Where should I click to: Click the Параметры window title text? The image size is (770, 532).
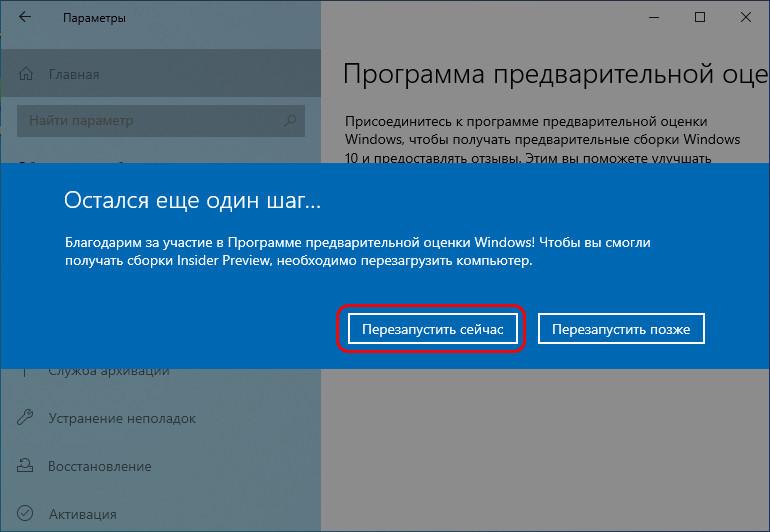(94, 18)
